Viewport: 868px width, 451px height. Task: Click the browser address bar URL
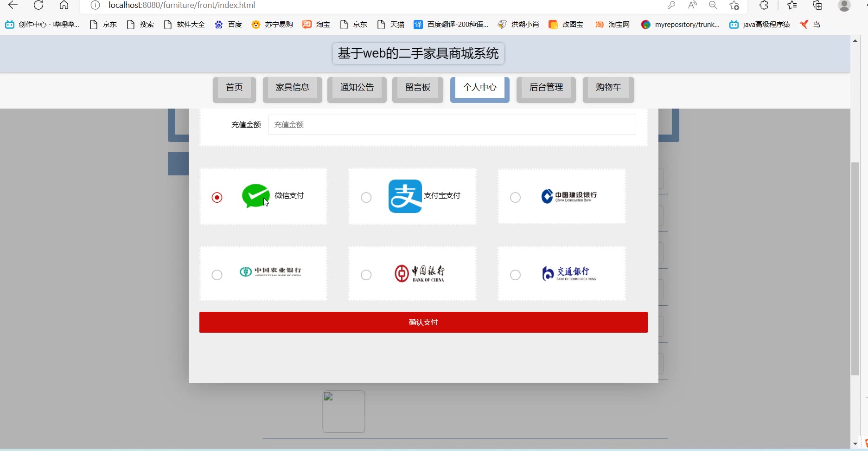pos(182,5)
